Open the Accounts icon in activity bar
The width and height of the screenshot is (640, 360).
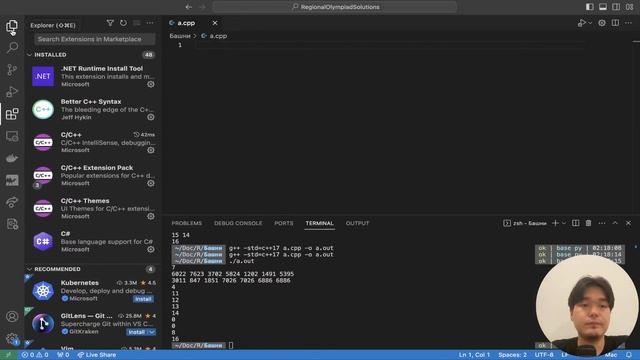(12, 316)
